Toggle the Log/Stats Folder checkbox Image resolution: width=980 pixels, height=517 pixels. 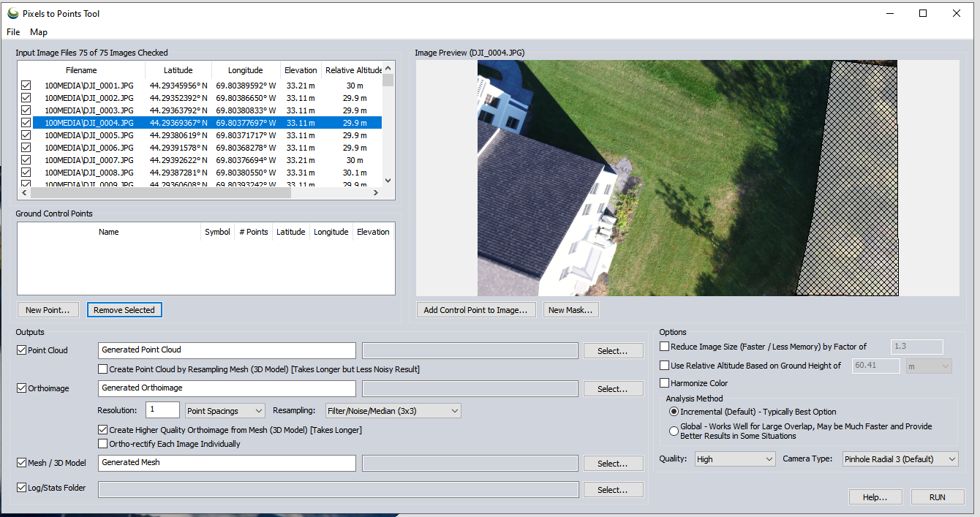click(x=21, y=488)
